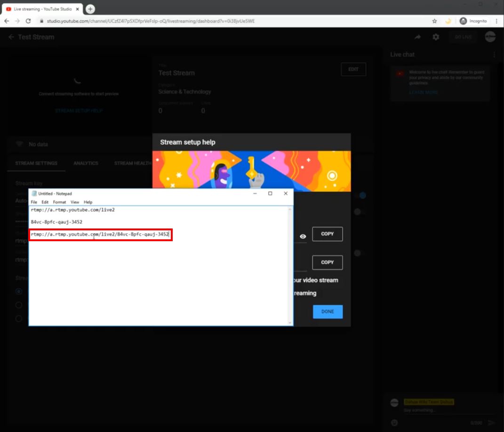504x432 pixels.
Task: Go back using browser back arrow
Action: tap(7, 21)
